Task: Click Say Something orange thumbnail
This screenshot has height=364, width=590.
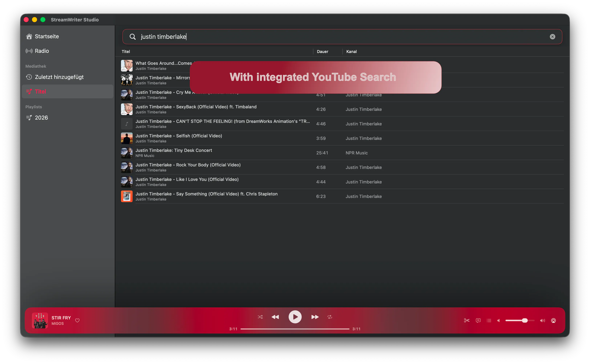Action: (127, 197)
